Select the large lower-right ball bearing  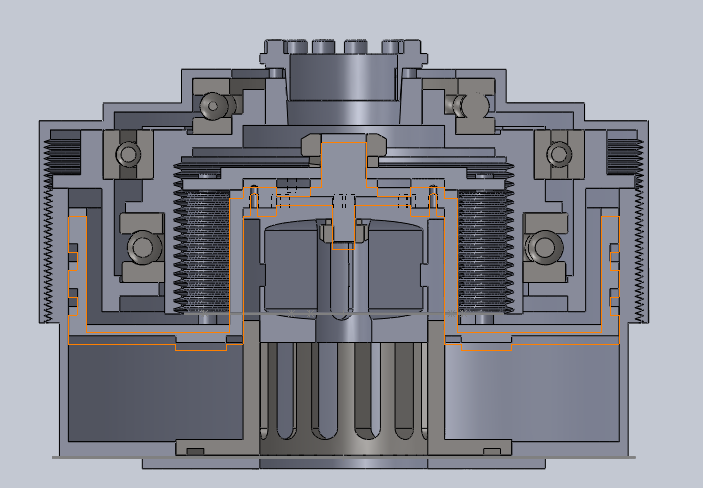[544, 246]
